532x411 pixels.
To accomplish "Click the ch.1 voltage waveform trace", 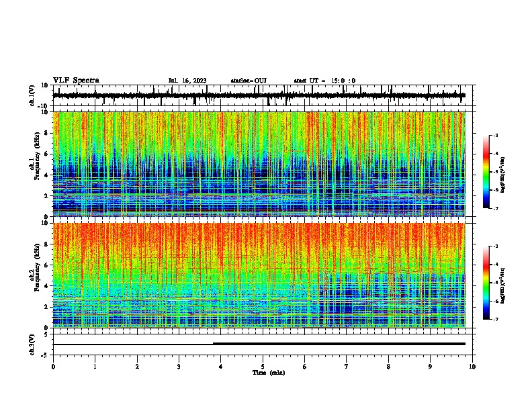I will (x=259, y=95).
